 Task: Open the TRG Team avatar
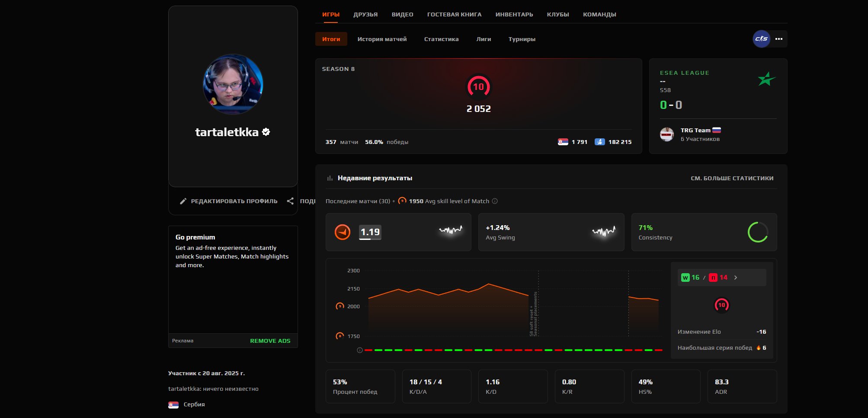[x=667, y=134]
